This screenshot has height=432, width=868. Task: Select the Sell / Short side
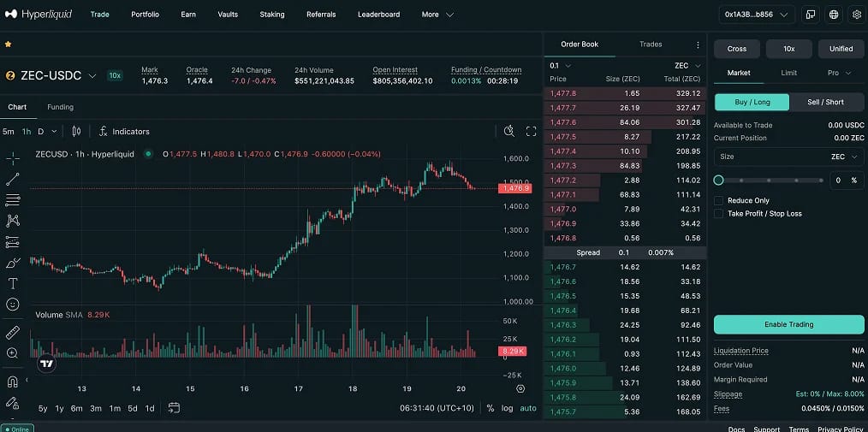coord(826,102)
